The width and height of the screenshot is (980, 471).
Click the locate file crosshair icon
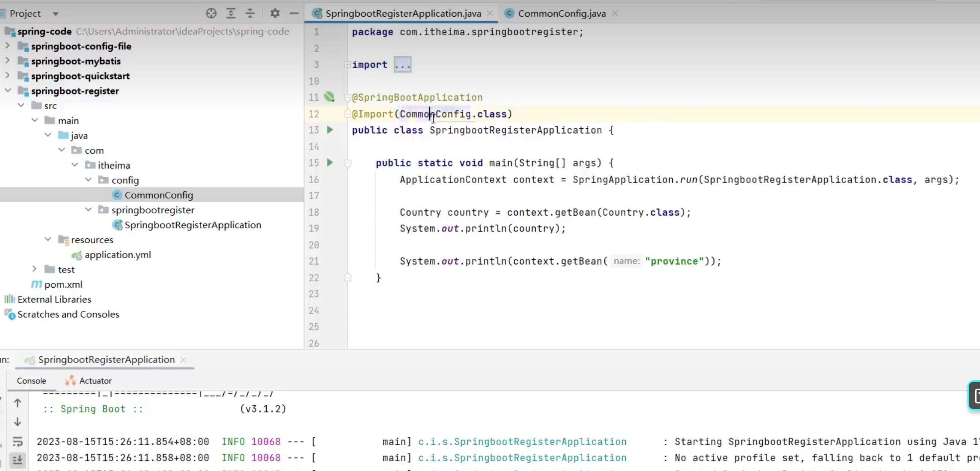(211, 13)
